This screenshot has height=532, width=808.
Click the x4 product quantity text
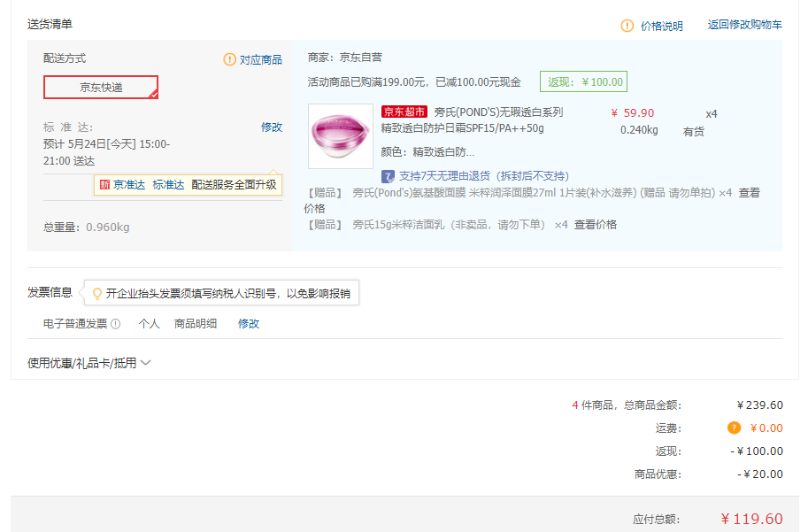712,114
